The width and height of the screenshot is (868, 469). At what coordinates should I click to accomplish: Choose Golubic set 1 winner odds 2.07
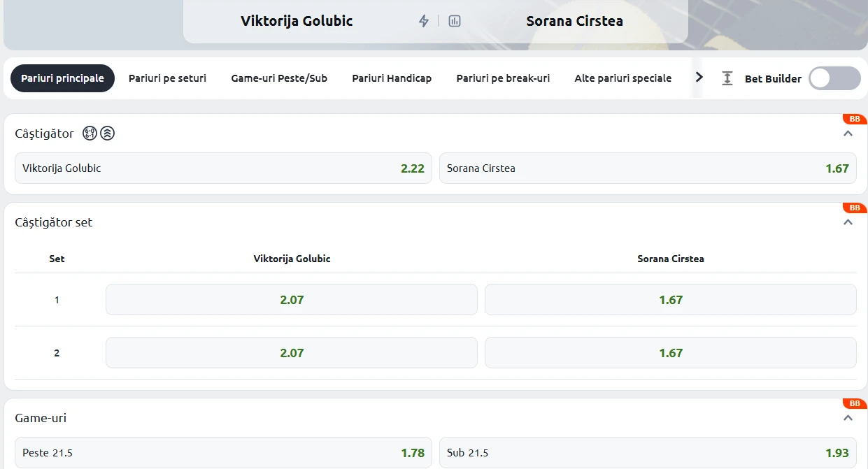click(x=292, y=300)
